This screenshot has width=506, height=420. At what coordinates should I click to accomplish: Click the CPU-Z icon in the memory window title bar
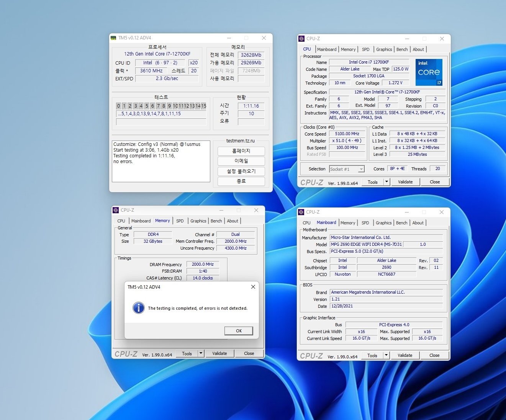116,210
